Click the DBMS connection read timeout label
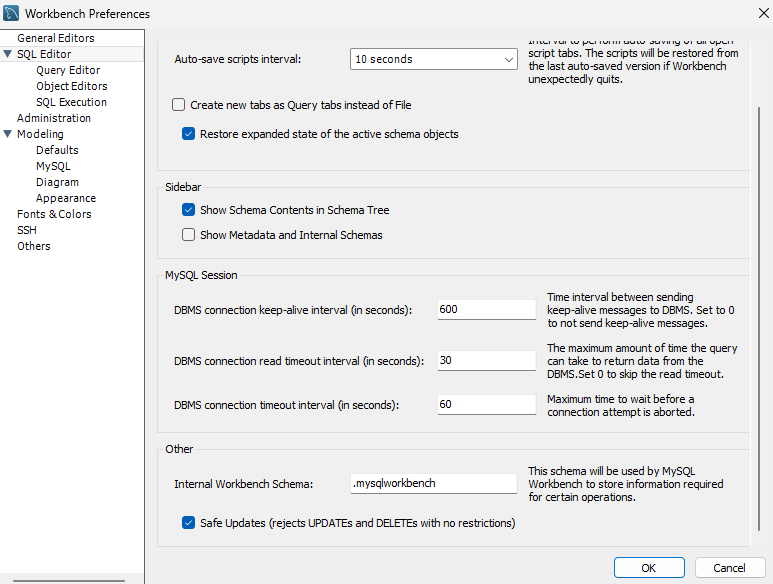Image resolution: width=773 pixels, height=584 pixels. coord(299,361)
